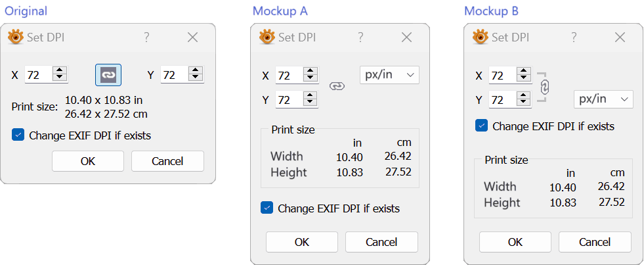
Task: Click the vertical chain link icon in Mockup B
Action: 544,87
